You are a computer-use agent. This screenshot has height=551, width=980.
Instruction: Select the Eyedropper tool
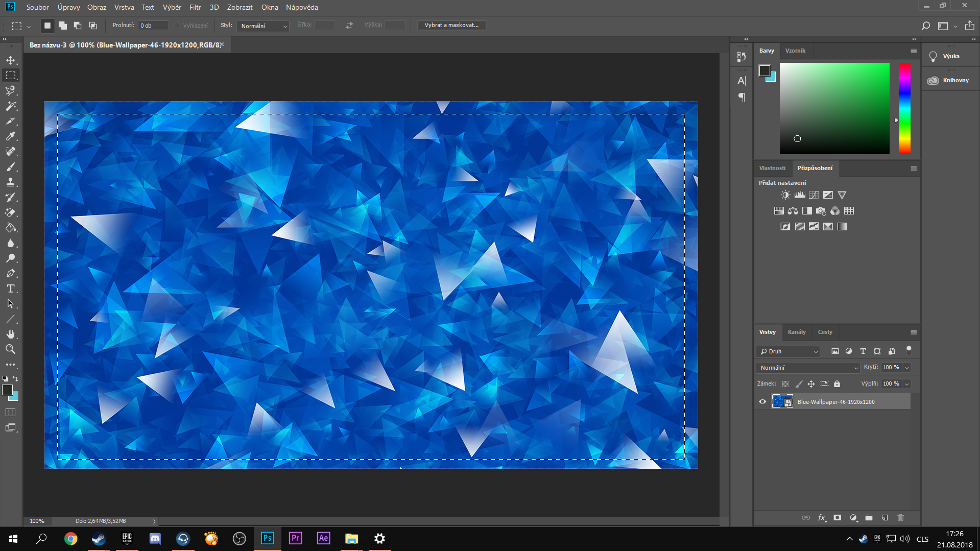[x=10, y=136]
